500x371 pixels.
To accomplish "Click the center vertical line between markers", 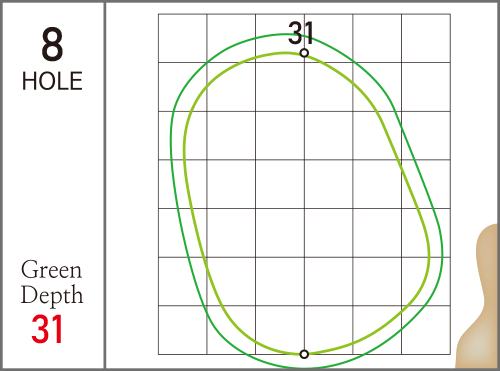I will click(304, 203).
